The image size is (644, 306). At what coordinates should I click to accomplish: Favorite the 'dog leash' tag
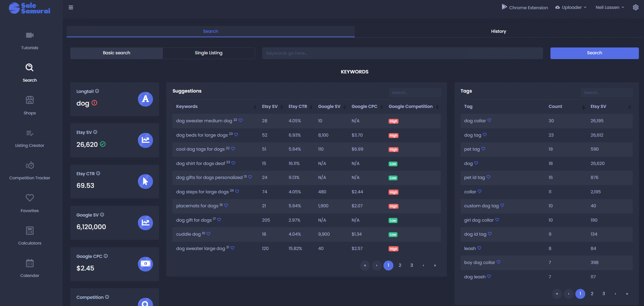click(489, 276)
